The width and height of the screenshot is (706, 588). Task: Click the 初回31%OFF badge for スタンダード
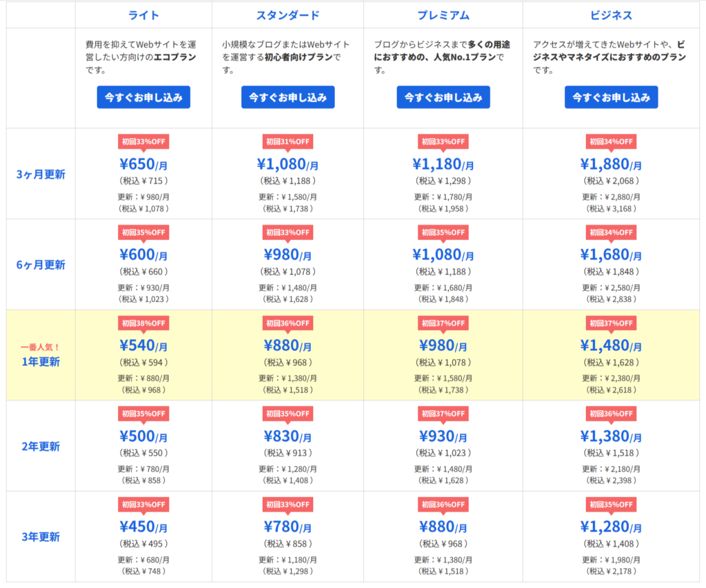point(288,142)
